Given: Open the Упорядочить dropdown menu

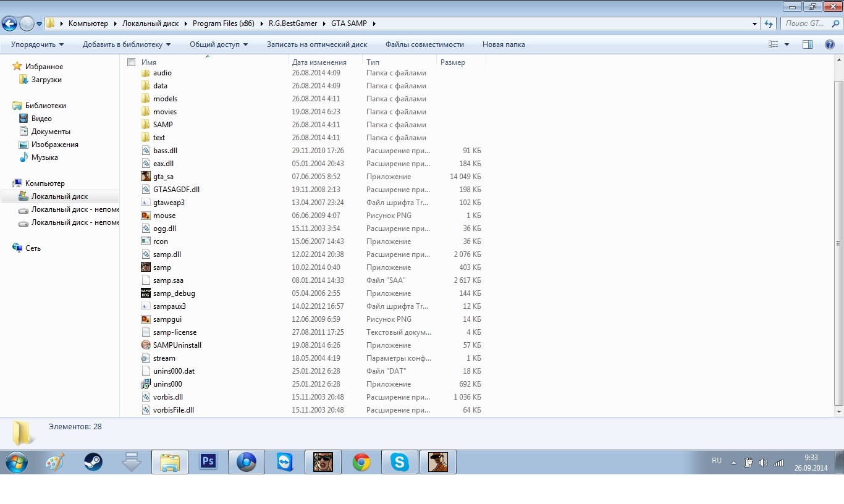Looking at the screenshot, I should [37, 44].
